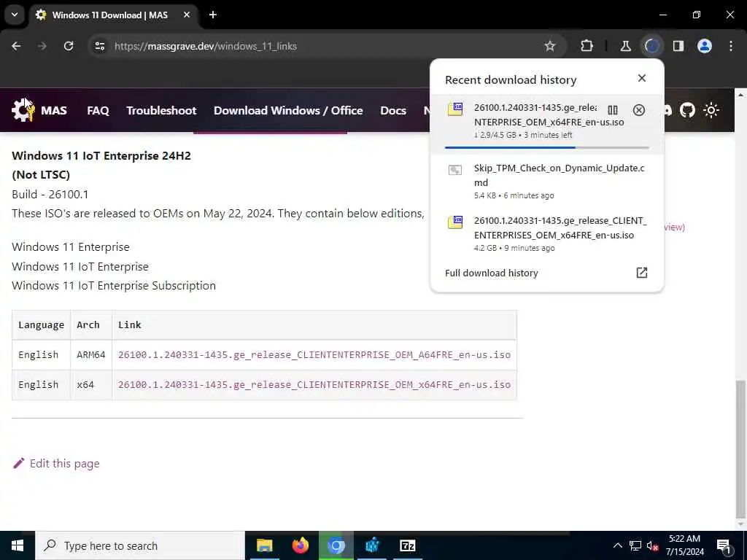This screenshot has height=560, width=747.
Task: Close the Windows 11 Download tab
Action: point(187,15)
